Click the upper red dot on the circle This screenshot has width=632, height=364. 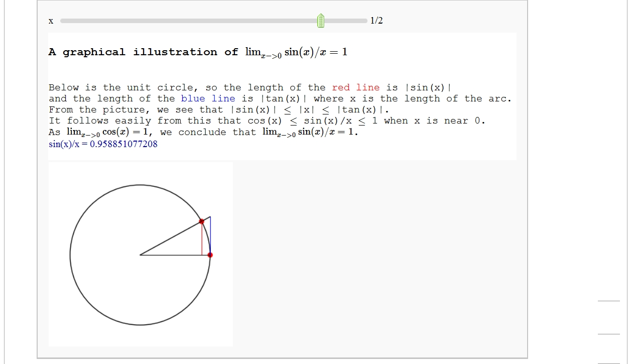click(201, 221)
